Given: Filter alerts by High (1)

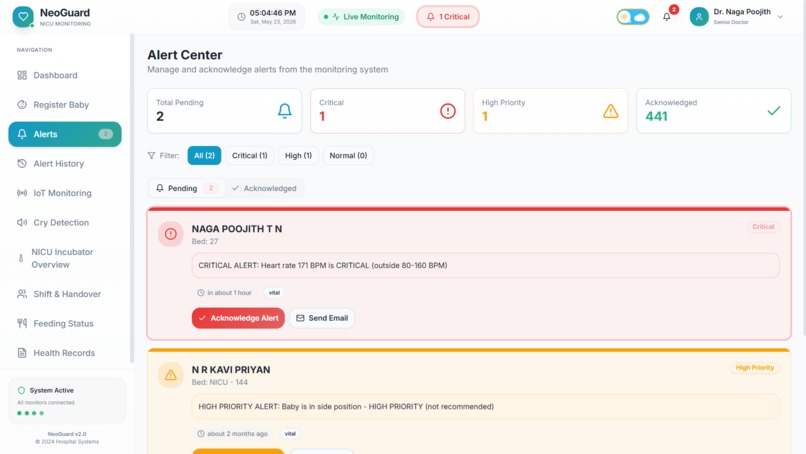Looking at the screenshot, I should coord(298,155).
